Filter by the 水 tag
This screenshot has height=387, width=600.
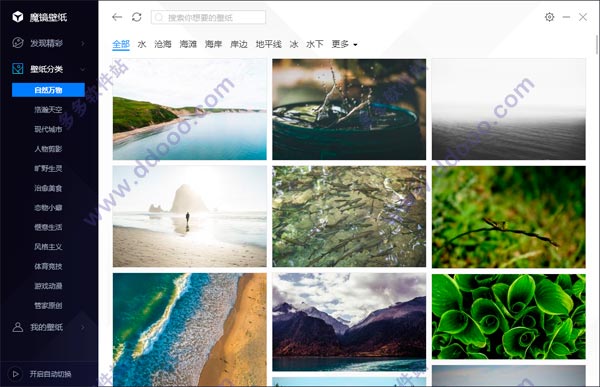click(142, 44)
